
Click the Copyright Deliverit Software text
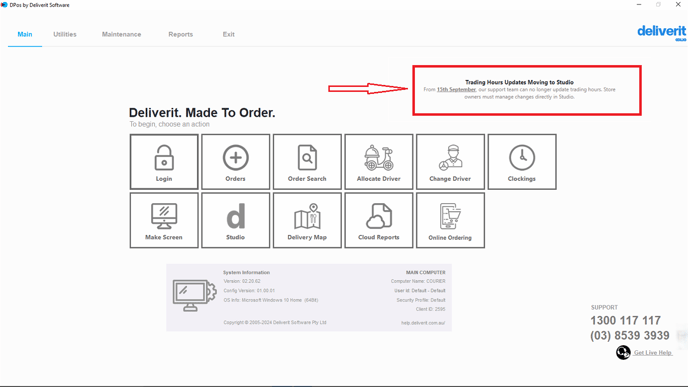click(x=275, y=322)
